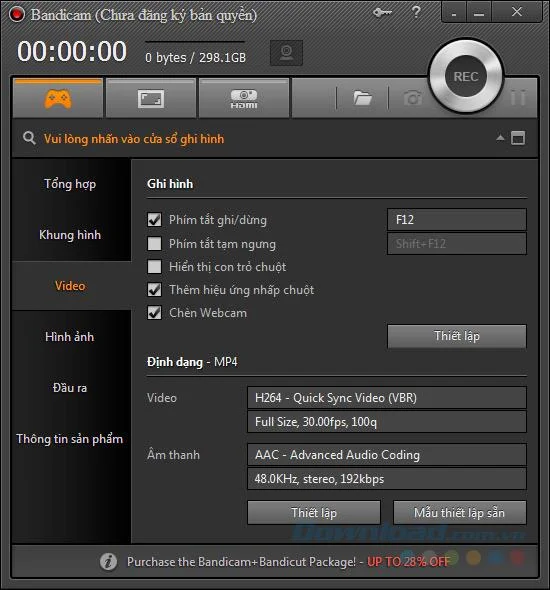Open help via question mark icon
This screenshot has height=590, width=550.
416,12
